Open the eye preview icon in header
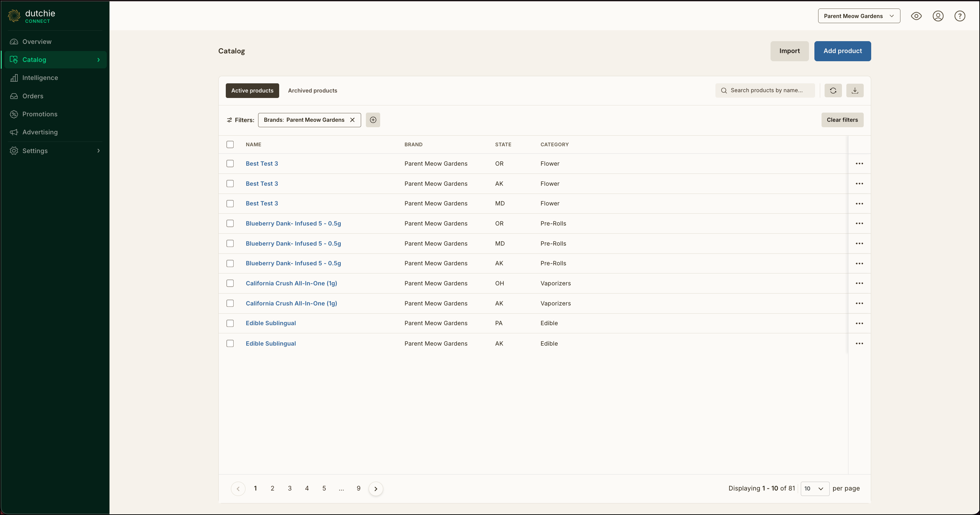 click(x=916, y=16)
